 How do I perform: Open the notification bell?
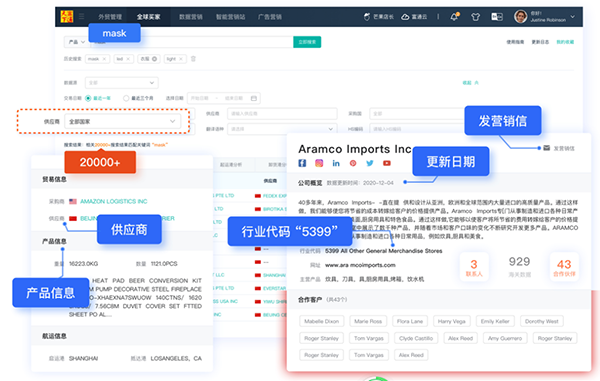click(x=454, y=17)
